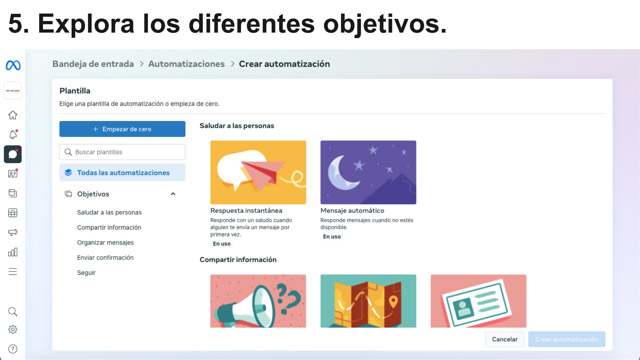Choose Mensaje automático template image
The width and height of the screenshot is (640, 360).
coord(368,172)
